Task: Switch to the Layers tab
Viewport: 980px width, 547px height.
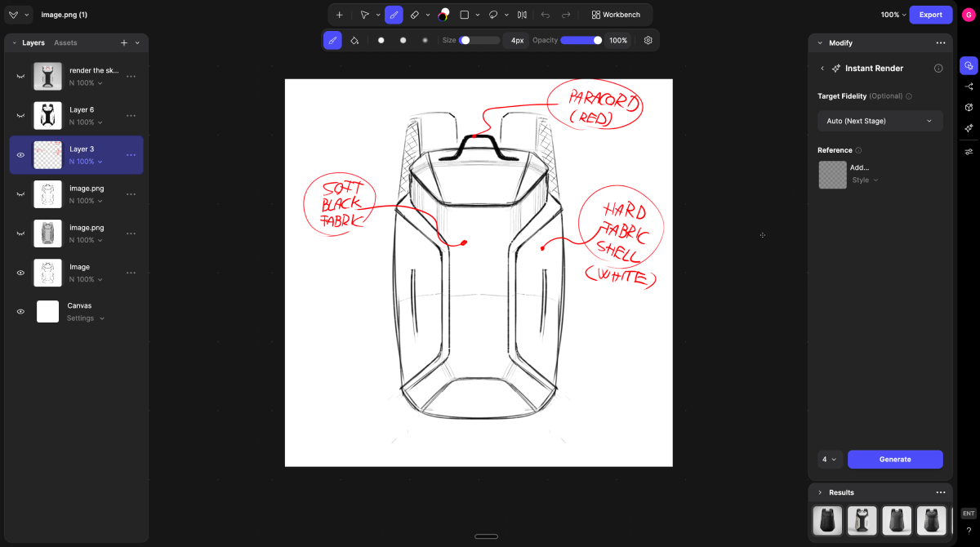Action: click(x=33, y=42)
